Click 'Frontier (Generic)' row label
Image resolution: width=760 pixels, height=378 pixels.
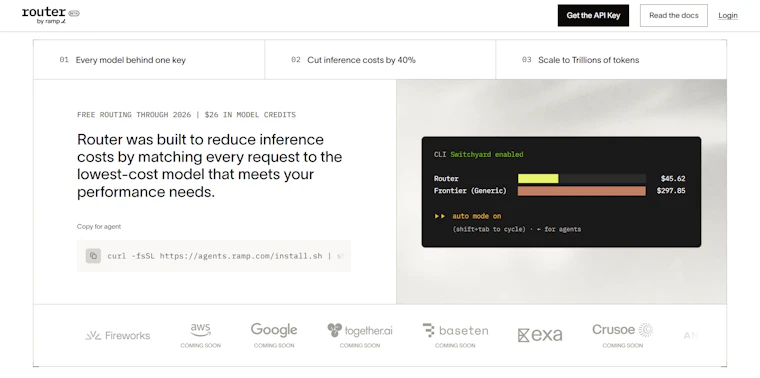(470, 191)
